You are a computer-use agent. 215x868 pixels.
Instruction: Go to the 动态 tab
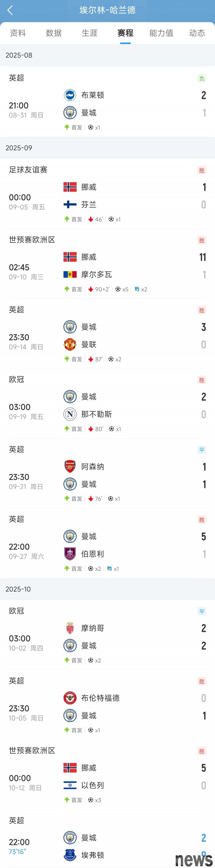[197, 33]
